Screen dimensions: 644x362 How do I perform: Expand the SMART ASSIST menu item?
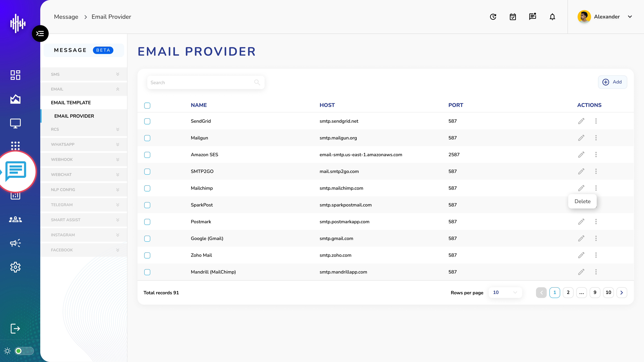pyautogui.click(x=84, y=220)
